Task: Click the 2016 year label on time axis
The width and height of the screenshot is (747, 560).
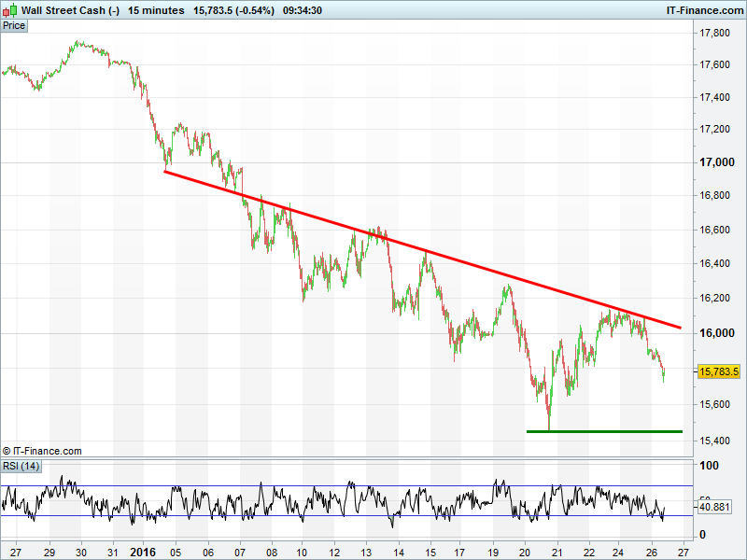Action: (145, 551)
